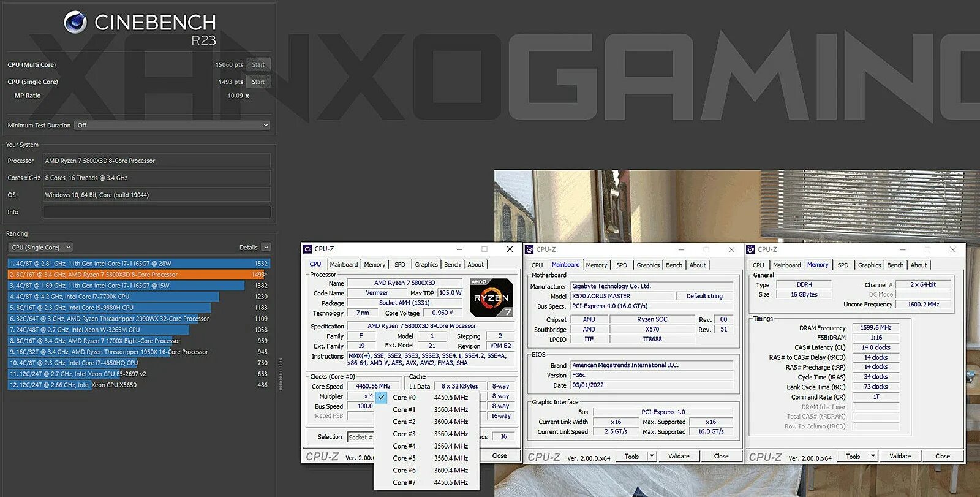
Task: Open the CPU (Single Core) ranking dropdown
Action: click(40, 247)
